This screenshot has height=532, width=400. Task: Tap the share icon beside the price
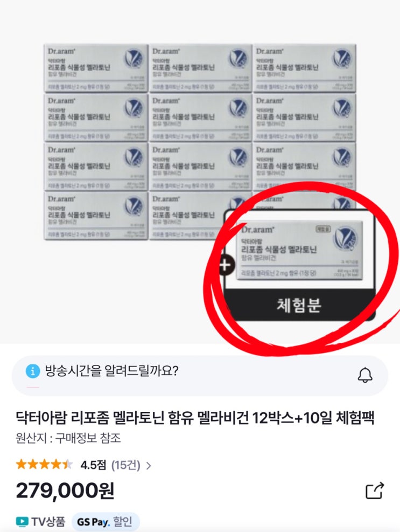[375, 490]
